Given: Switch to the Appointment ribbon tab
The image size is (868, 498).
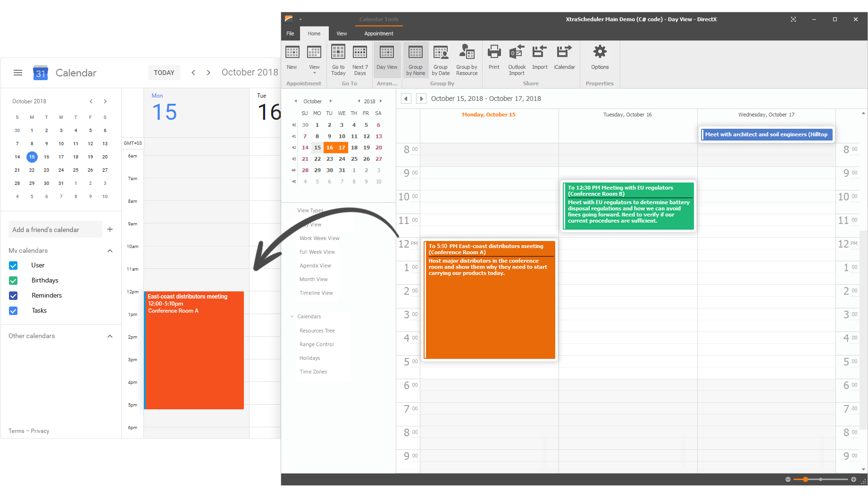Looking at the screenshot, I should 379,33.
